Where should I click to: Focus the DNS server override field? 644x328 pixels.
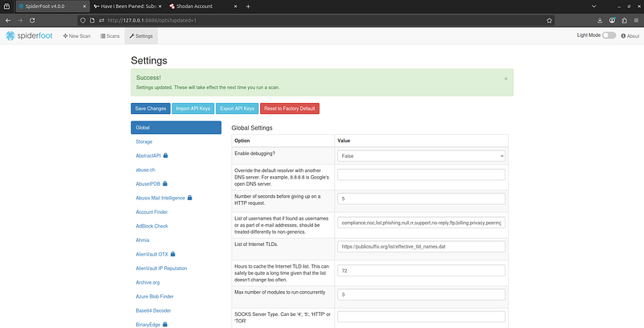click(x=421, y=174)
